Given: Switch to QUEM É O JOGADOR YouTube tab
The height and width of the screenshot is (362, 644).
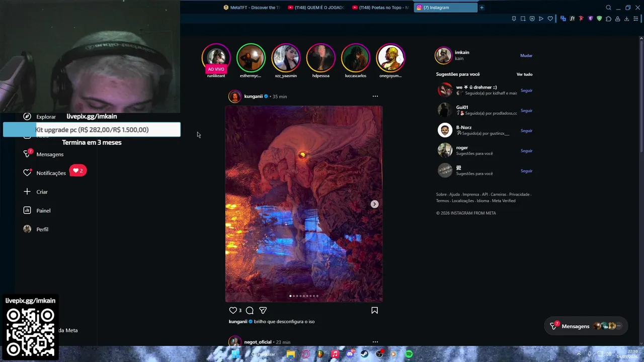Looking at the screenshot, I should (x=316, y=8).
